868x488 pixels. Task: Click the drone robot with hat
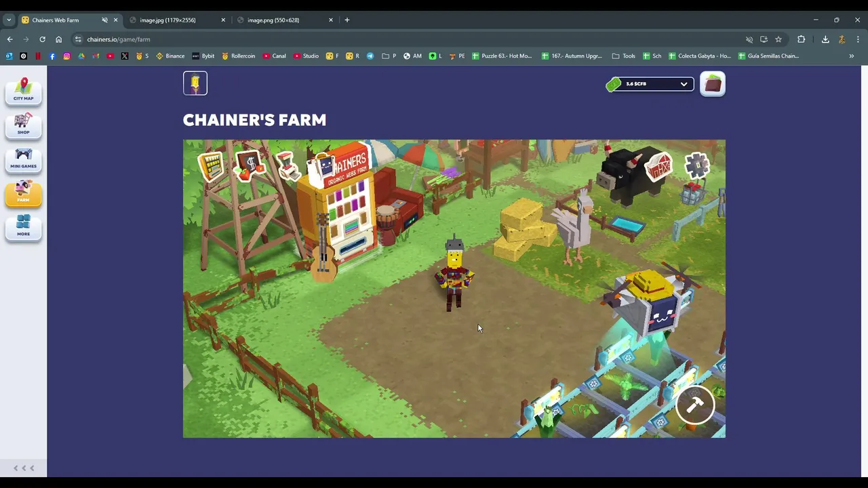pos(651,302)
